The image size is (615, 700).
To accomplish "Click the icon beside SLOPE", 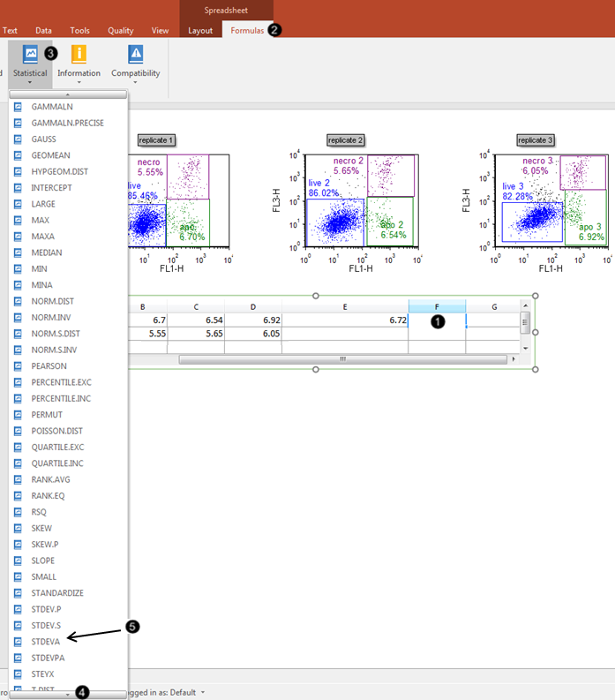I will pos(19,561).
